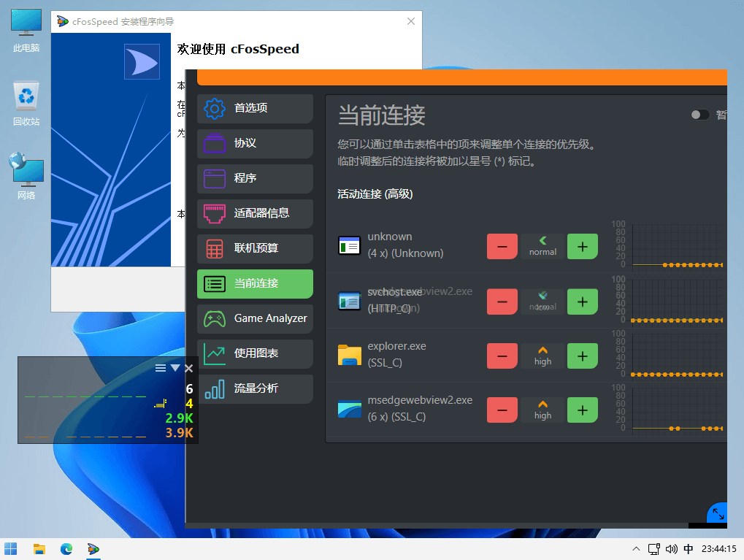744x560 pixels.
Task: Click the status window down-arrow triangle
Action: pos(175,368)
